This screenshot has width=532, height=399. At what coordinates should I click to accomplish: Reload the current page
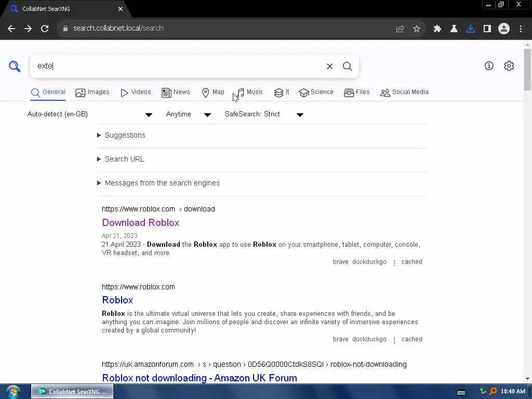(45, 29)
